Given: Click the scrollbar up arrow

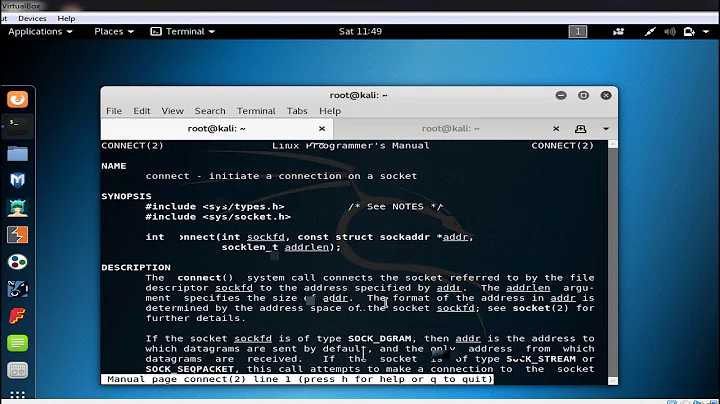Looking at the screenshot, I should (x=613, y=144).
